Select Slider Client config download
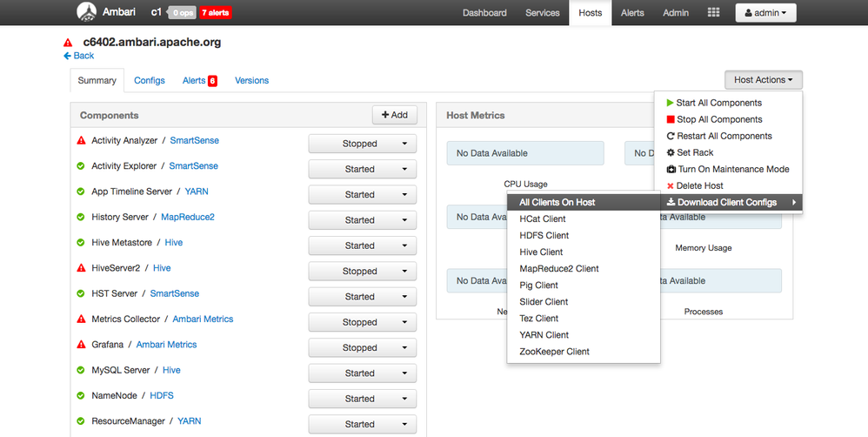 pos(584,302)
